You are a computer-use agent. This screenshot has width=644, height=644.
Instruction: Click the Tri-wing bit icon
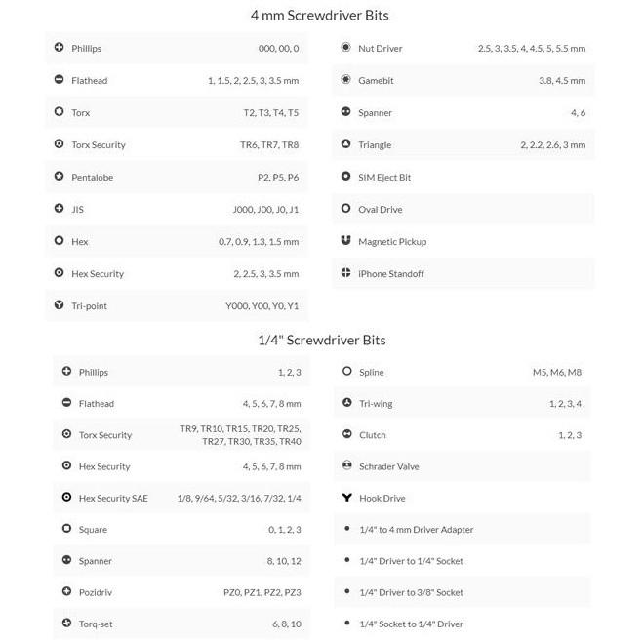pyautogui.click(x=346, y=403)
